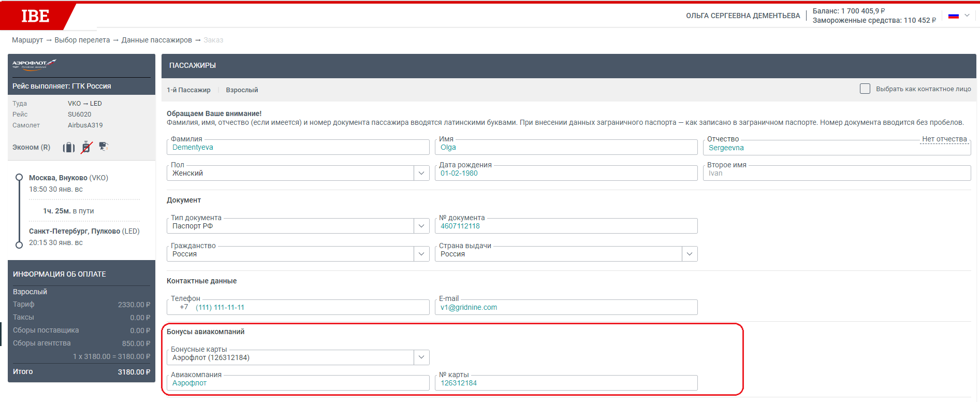Open the 'Бонусные карты' dropdown
This screenshot has width=980, height=402.
[421, 357]
